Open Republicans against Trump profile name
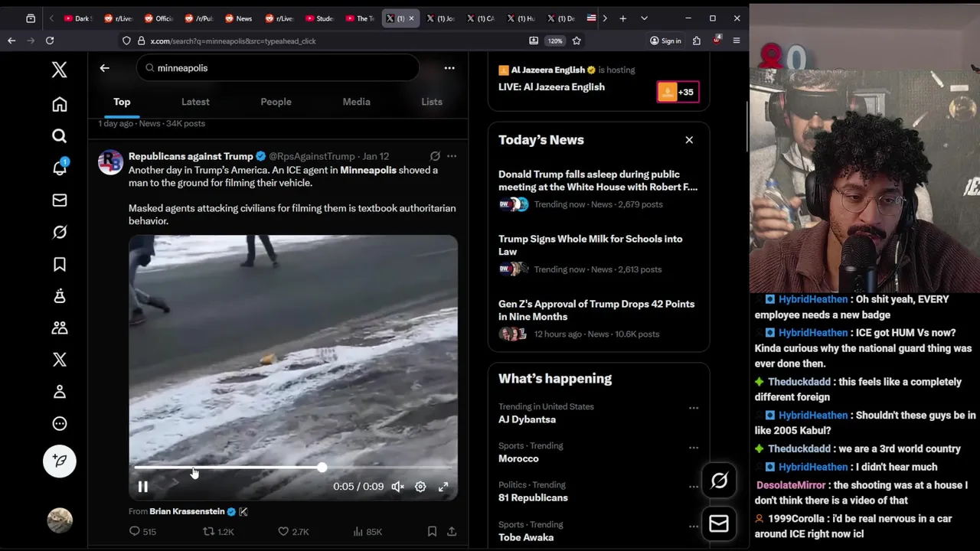 pyautogui.click(x=191, y=156)
